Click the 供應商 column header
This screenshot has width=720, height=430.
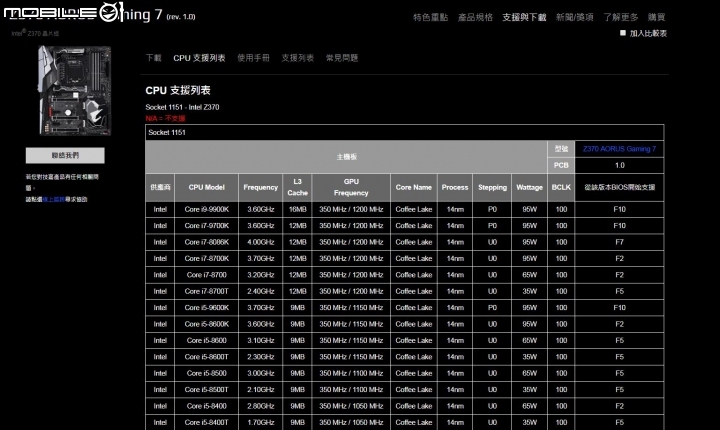coord(160,187)
